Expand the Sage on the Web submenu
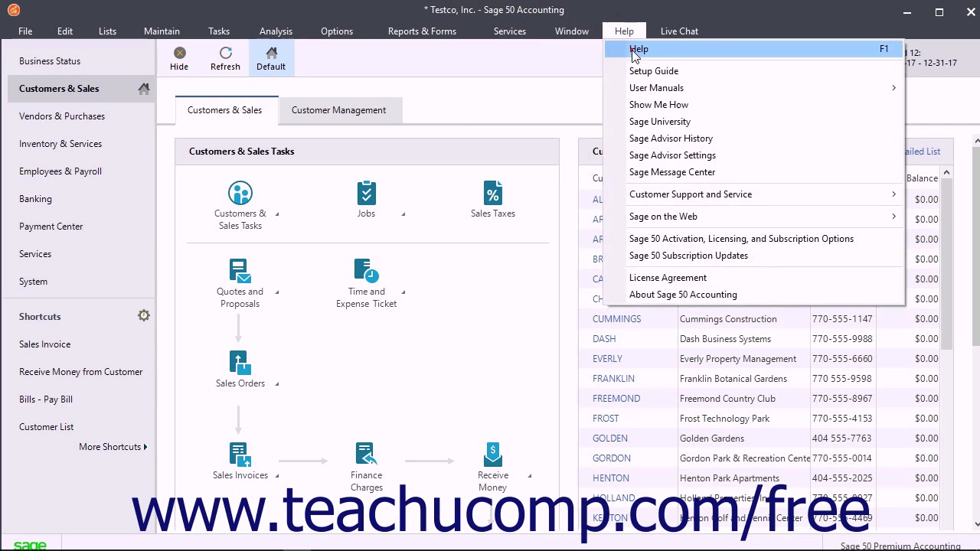The height and width of the screenshot is (551, 980). pos(893,217)
